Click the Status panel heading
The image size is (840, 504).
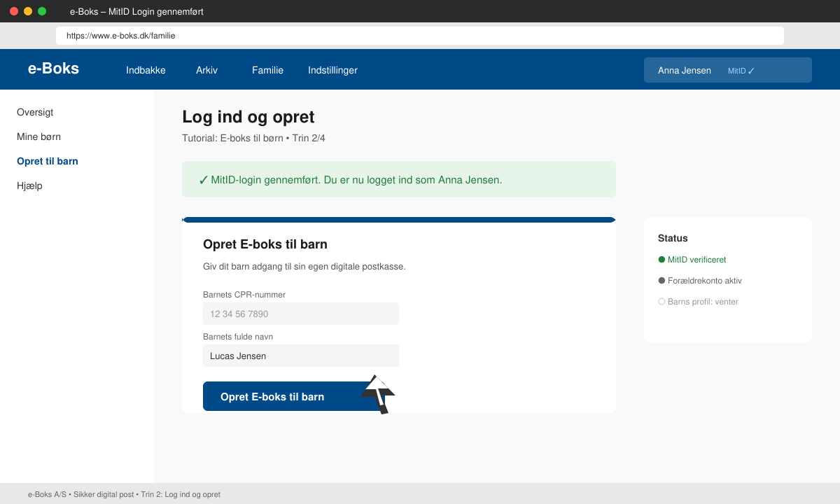673,238
